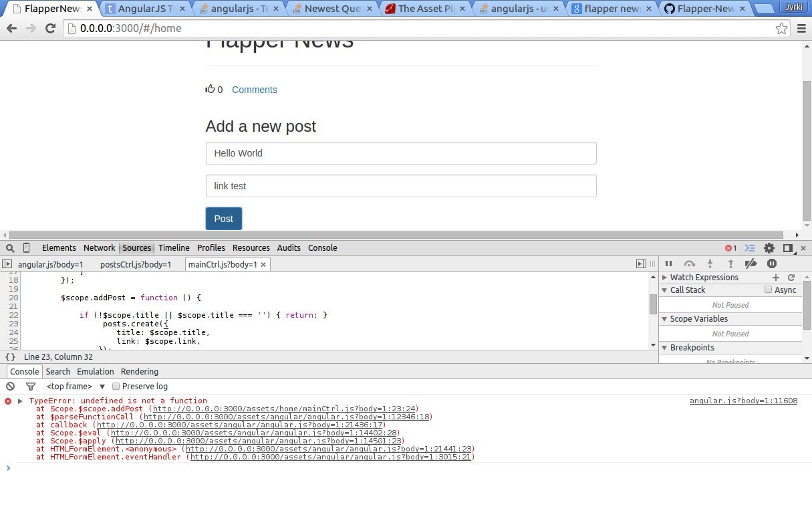This screenshot has width=812, height=519.
Task: Click the console filter funnel icon
Action: click(30, 387)
